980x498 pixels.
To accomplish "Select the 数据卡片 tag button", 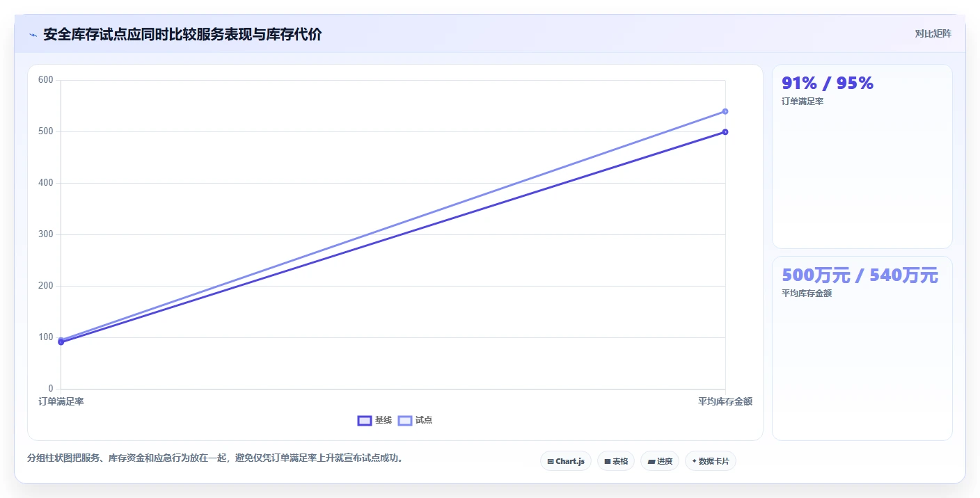I will (x=711, y=461).
